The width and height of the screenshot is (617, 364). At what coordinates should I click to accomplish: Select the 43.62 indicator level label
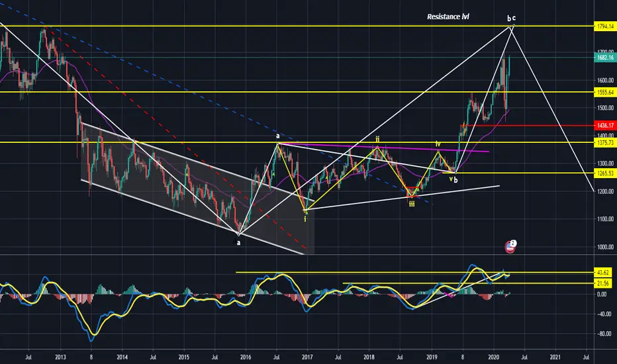click(603, 272)
